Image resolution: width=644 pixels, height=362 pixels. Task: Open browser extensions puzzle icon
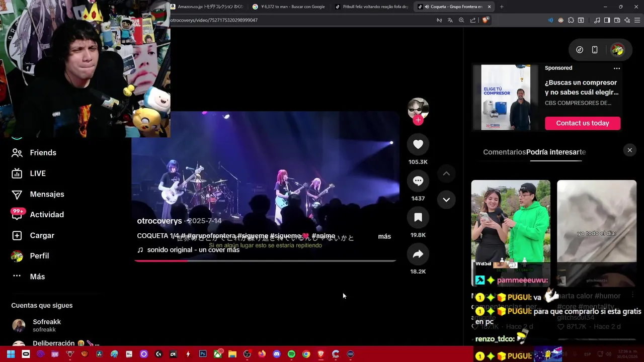click(x=571, y=20)
